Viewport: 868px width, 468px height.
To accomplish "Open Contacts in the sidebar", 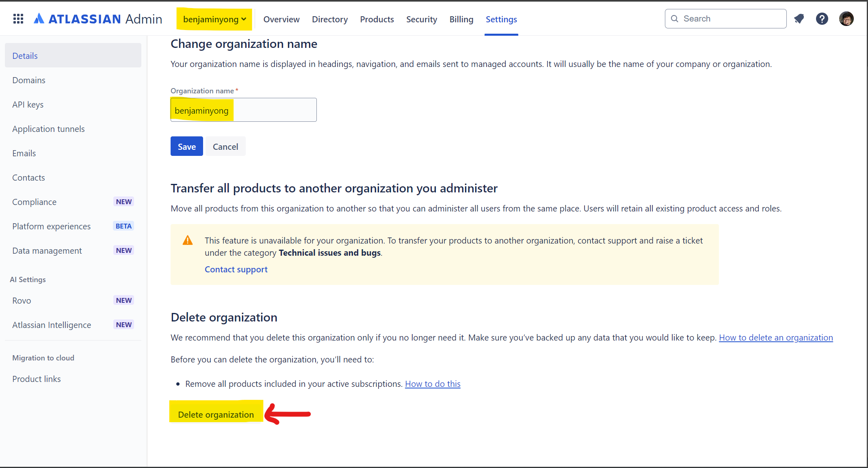I will [73, 177].
